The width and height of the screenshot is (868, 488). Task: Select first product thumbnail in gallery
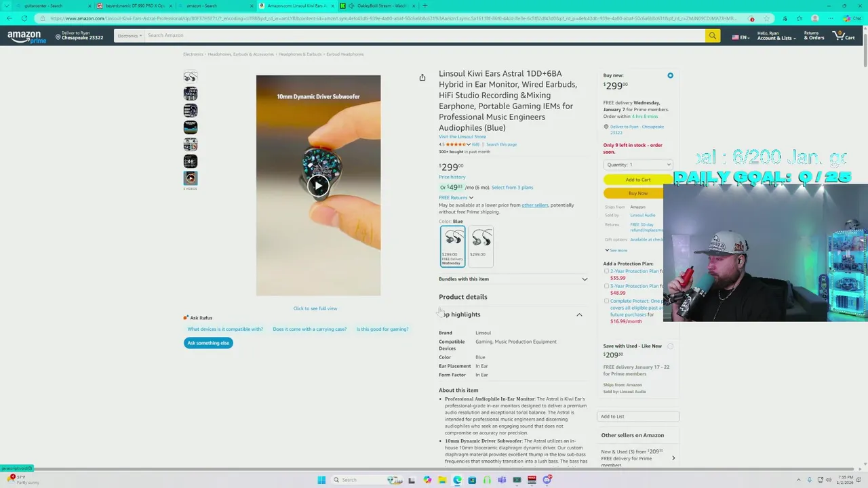pos(191,77)
